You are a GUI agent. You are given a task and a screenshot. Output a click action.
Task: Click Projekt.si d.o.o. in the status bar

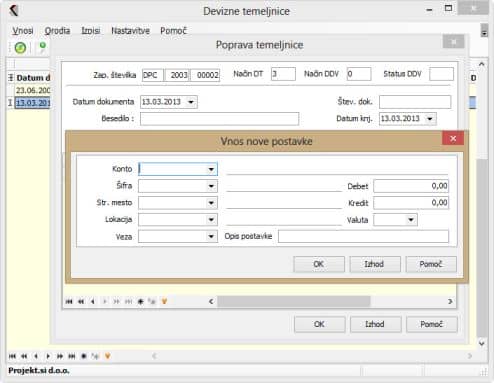[39, 371]
